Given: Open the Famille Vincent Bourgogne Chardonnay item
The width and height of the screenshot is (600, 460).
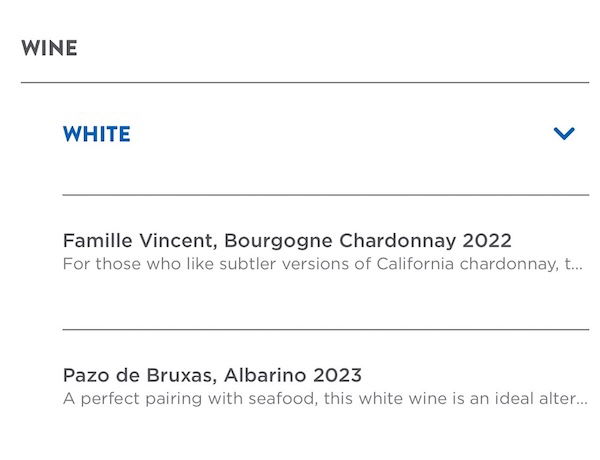Looking at the screenshot, I should [287, 241].
